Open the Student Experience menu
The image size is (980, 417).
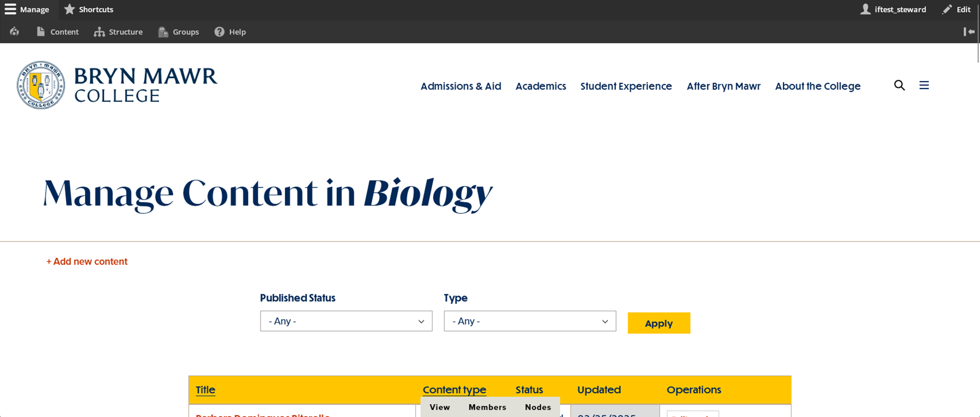pos(626,86)
